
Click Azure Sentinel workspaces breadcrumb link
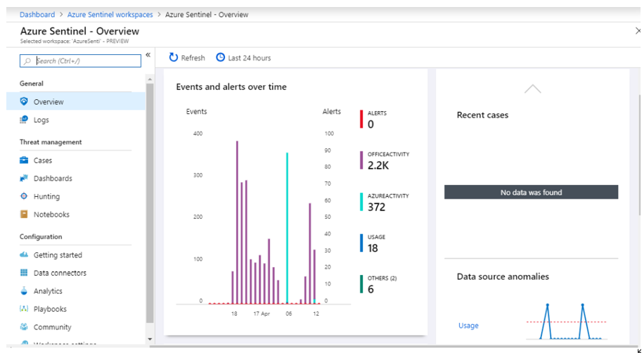pos(110,14)
